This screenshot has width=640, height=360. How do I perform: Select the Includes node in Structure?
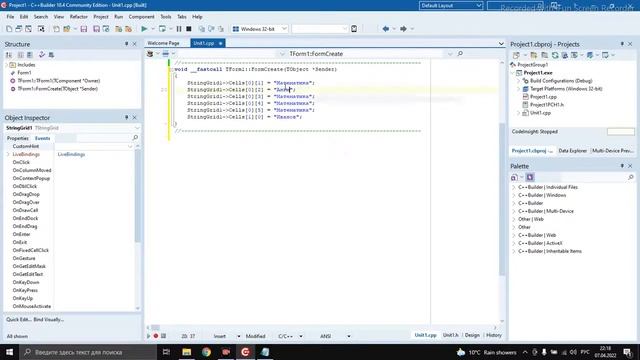point(26,65)
